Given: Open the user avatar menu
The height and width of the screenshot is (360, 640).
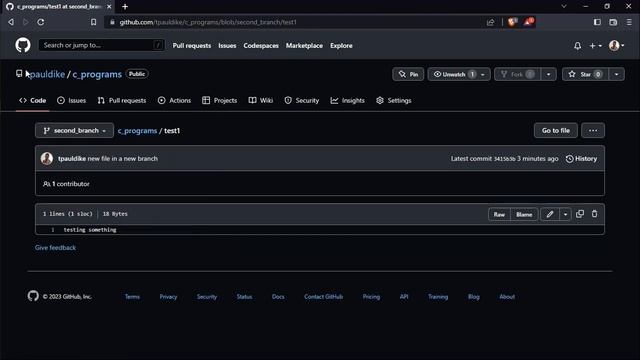Looking at the screenshot, I should [616, 46].
